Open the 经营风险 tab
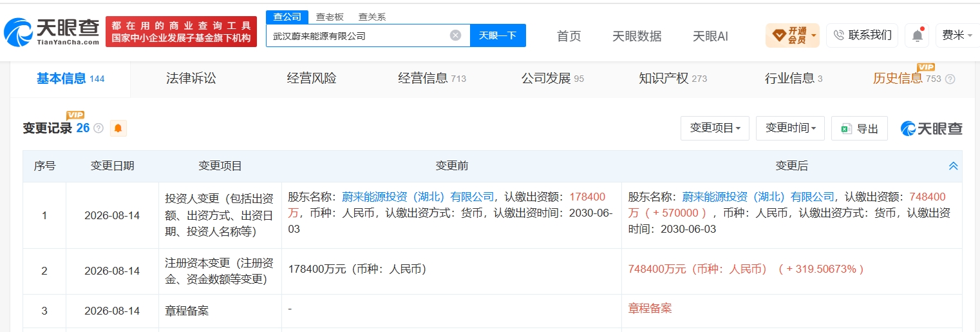The image size is (980, 332). [x=312, y=79]
